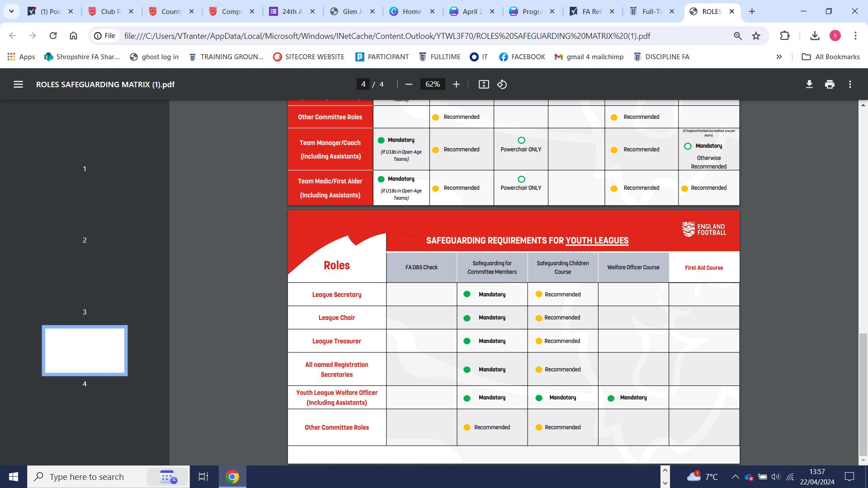This screenshot has width=868, height=488.
Task: Bookmark this page with star icon
Action: pos(756,36)
